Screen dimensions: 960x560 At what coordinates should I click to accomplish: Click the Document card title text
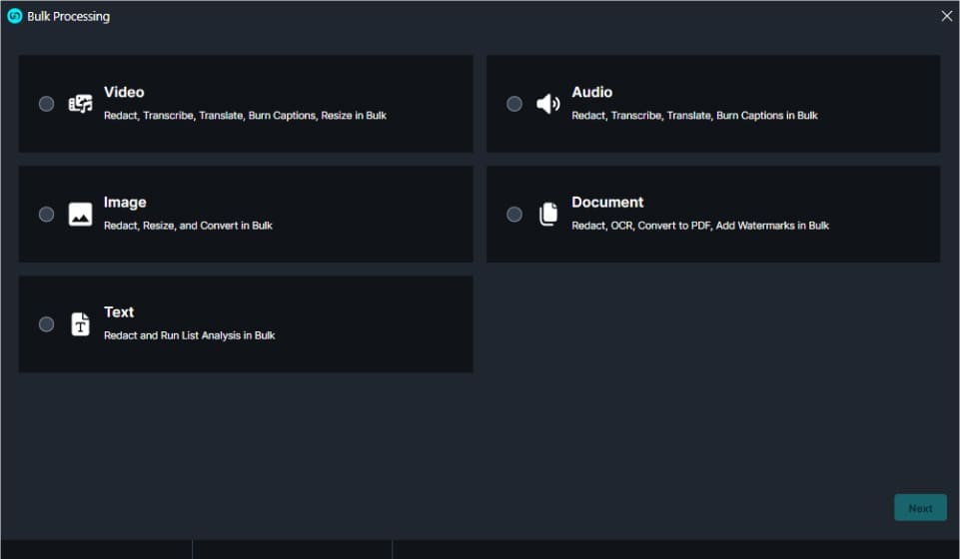tap(607, 202)
